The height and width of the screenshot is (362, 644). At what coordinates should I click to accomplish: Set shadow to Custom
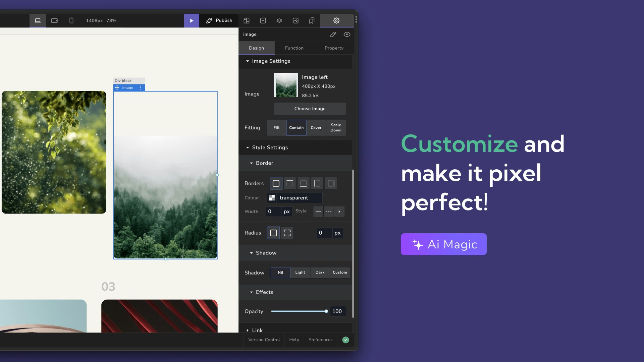(x=340, y=273)
